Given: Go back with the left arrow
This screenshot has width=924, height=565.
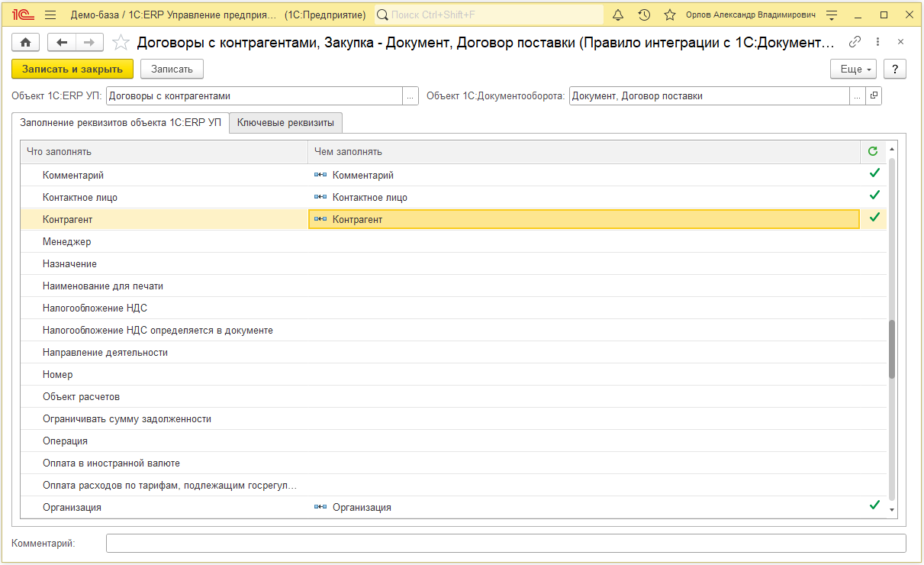Looking at the screenshot, I should click(x=62, y=43).
